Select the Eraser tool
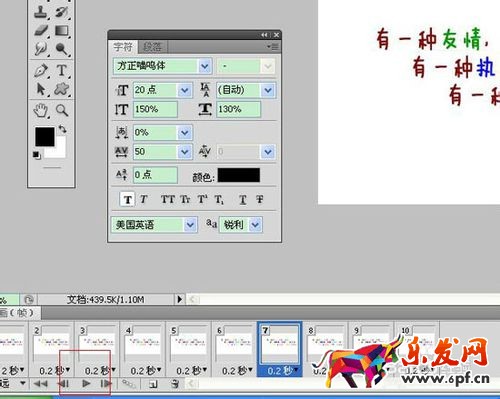This screenshot has height=399, width=500. click(41, 31)
